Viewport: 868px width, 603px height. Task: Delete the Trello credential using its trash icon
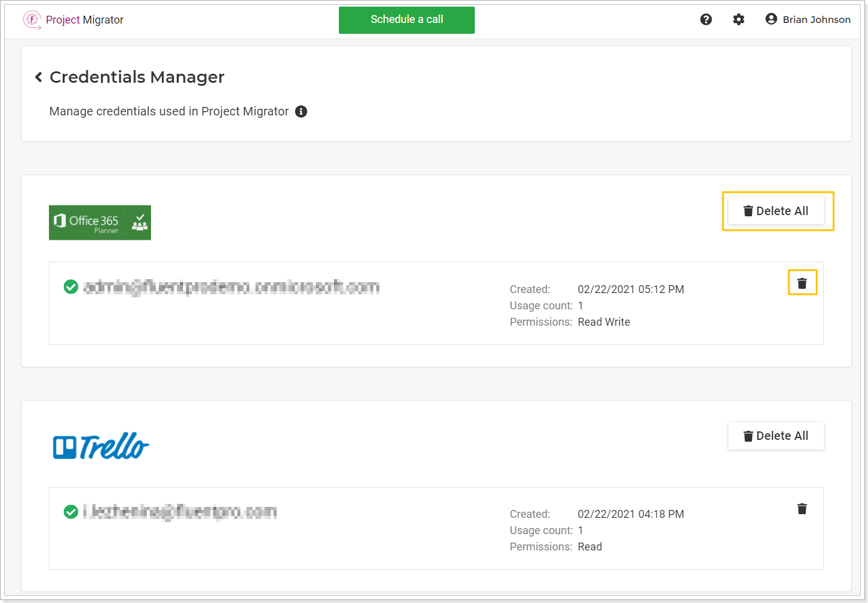(802, 509)
